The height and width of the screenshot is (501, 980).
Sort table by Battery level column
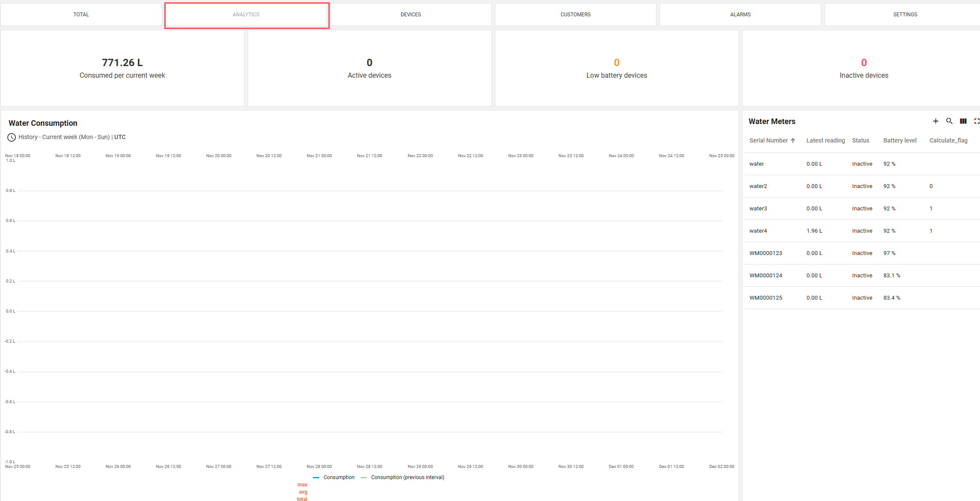900,141
